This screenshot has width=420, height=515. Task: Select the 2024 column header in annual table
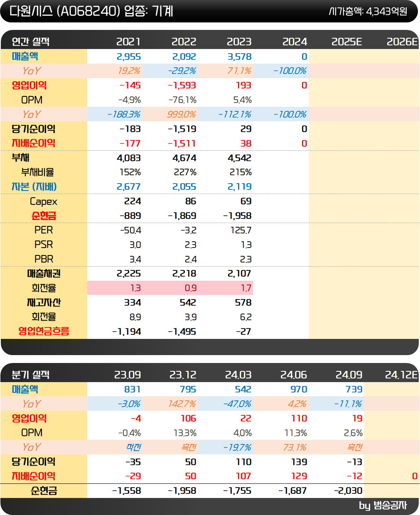295,42
